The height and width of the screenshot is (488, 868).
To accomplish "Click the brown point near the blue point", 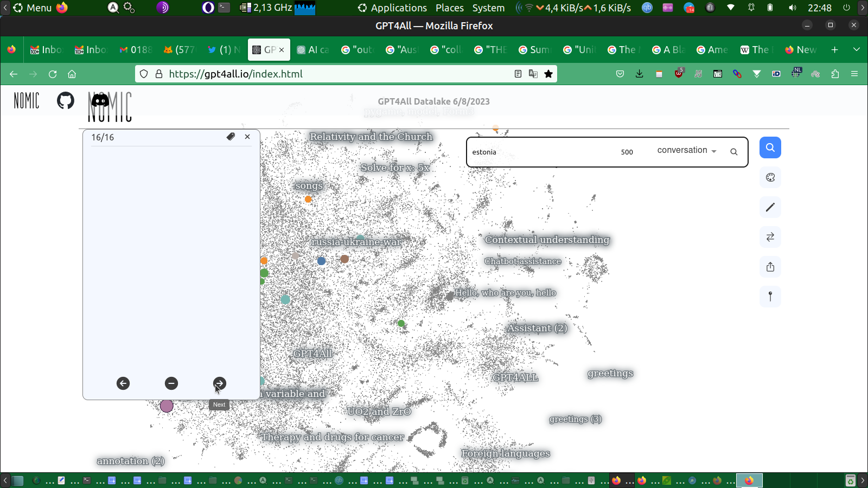I will [x=344, y=259].
